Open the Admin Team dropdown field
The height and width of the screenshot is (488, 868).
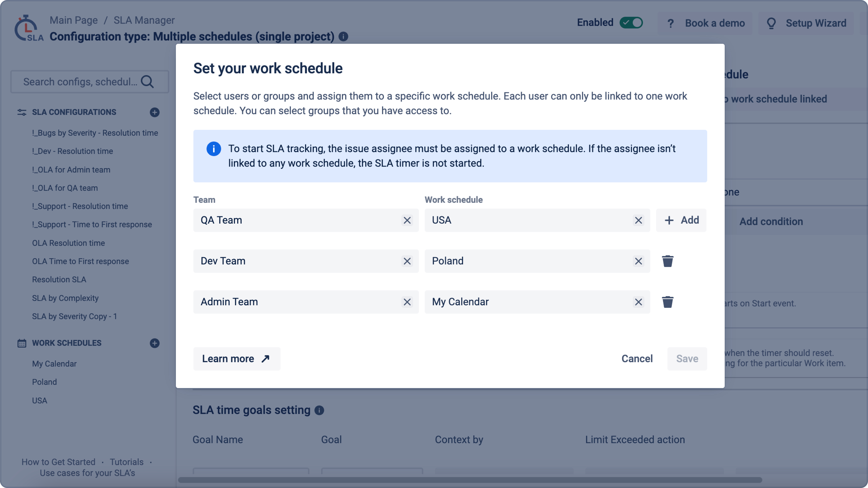[297, 302]
